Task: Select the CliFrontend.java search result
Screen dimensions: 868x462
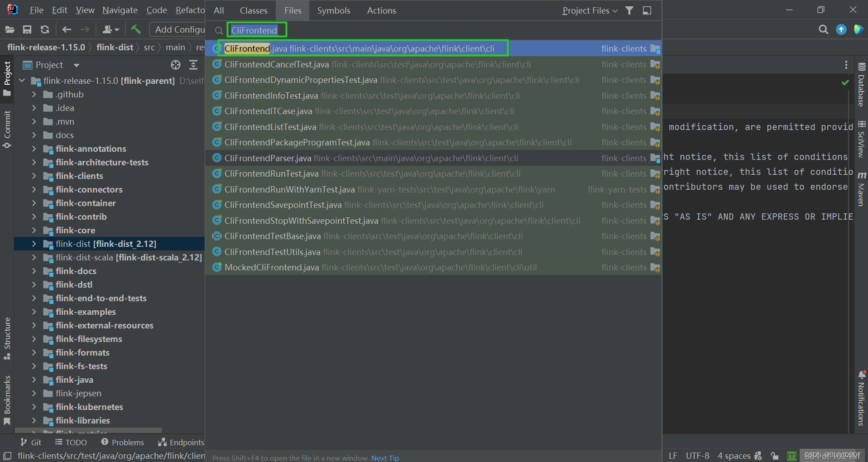Action: 434,48
